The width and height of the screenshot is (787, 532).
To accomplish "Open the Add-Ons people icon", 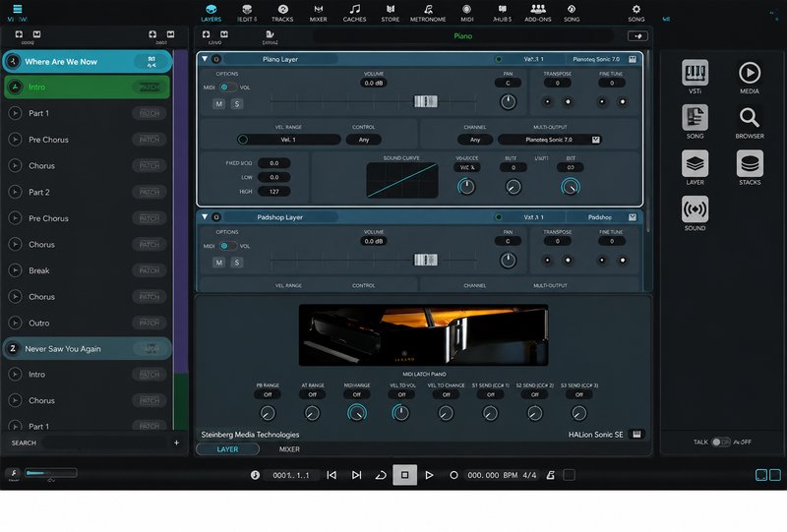I will (x=538, y=13).
